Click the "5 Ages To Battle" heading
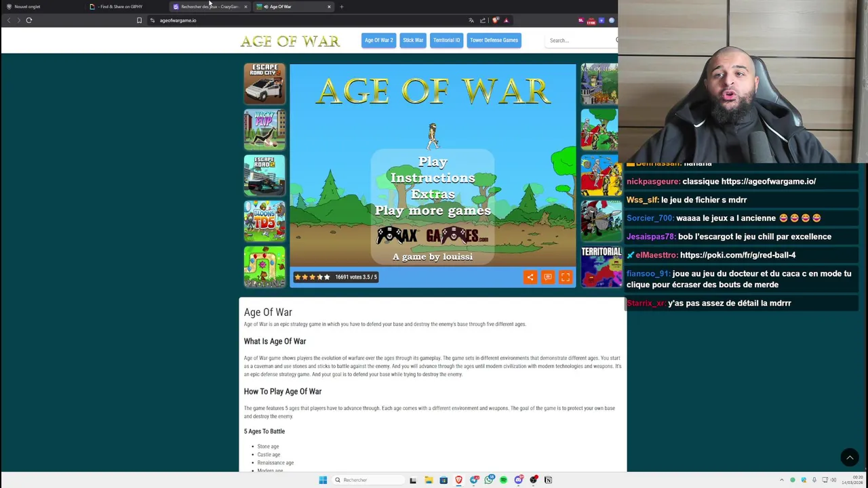868x488 pixels. coord(264,431)
